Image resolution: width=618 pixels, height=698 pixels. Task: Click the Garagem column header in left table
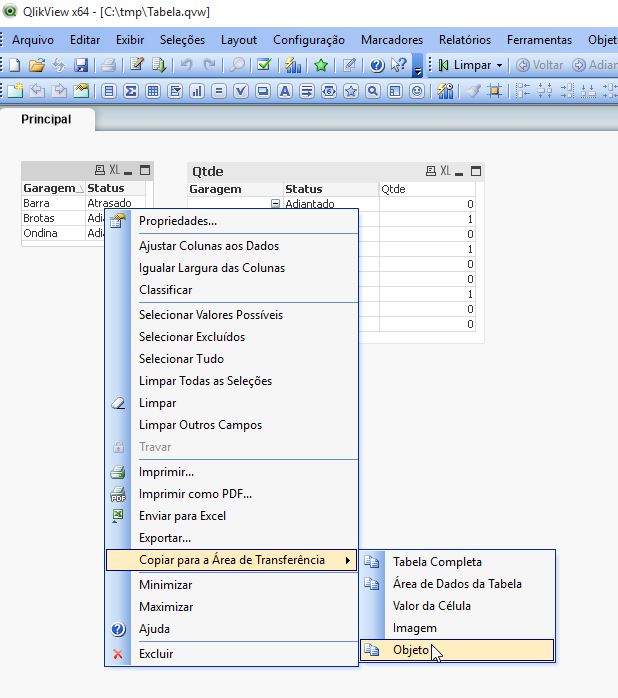[x=53, y=188]
